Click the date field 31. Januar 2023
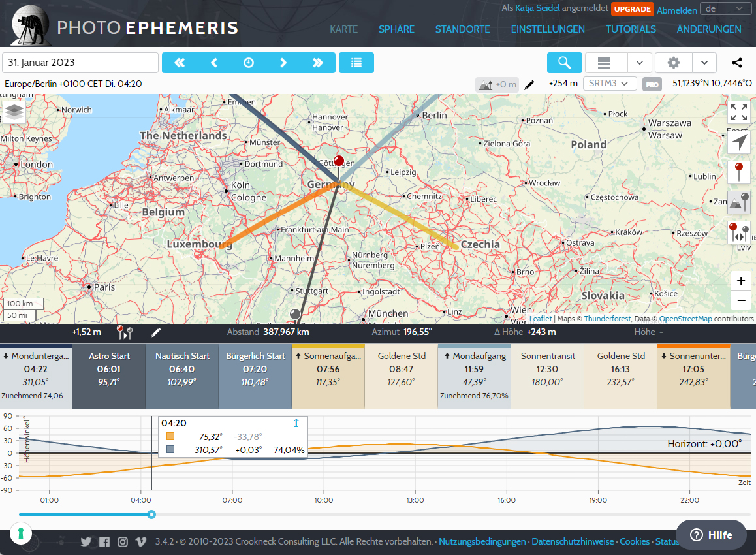This screenshot has height=555, width=756. (x=80, y=63)
